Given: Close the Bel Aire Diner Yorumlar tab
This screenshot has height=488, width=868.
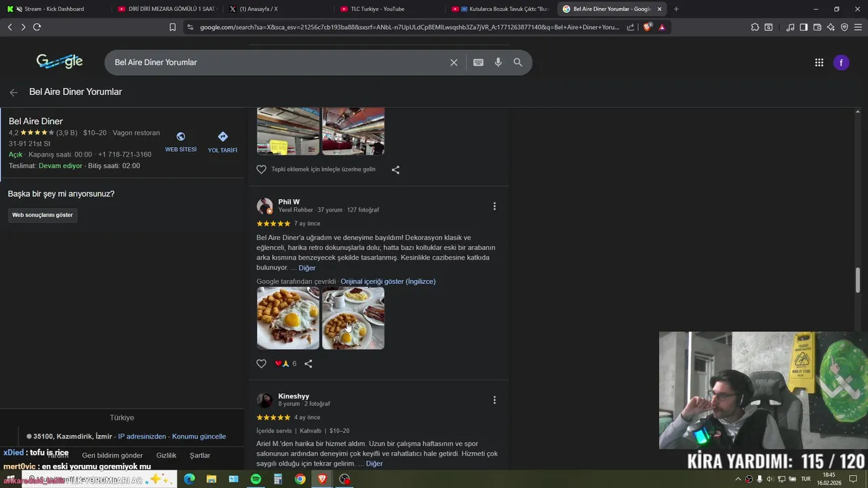Looking at the screenshot, I should point(659,9).
